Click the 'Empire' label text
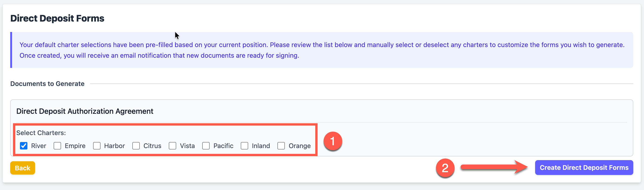644x190 pixels. [75, 146]
